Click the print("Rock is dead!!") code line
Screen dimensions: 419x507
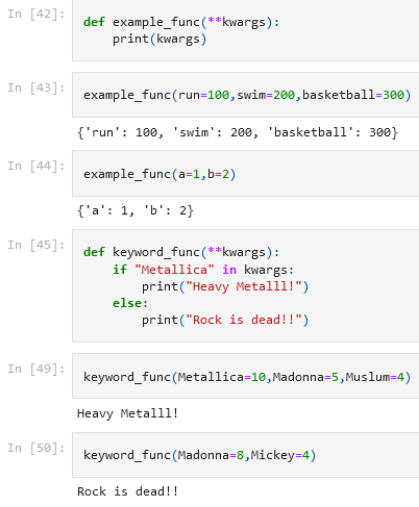pyautogui.click(x=225, y=320)
